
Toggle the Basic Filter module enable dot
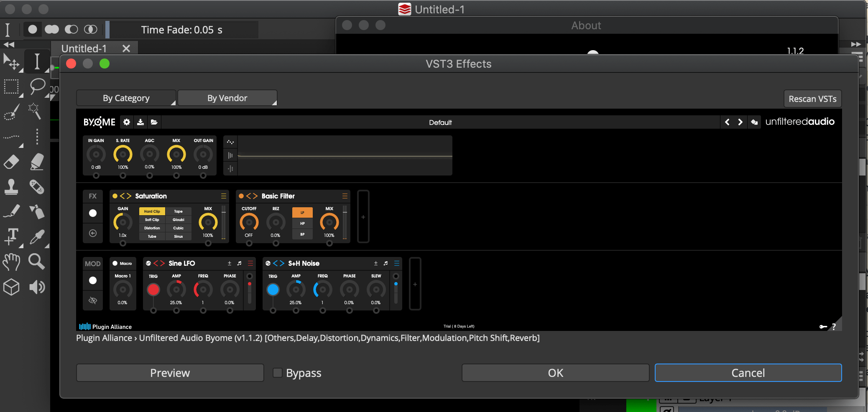tap(241, 196)
